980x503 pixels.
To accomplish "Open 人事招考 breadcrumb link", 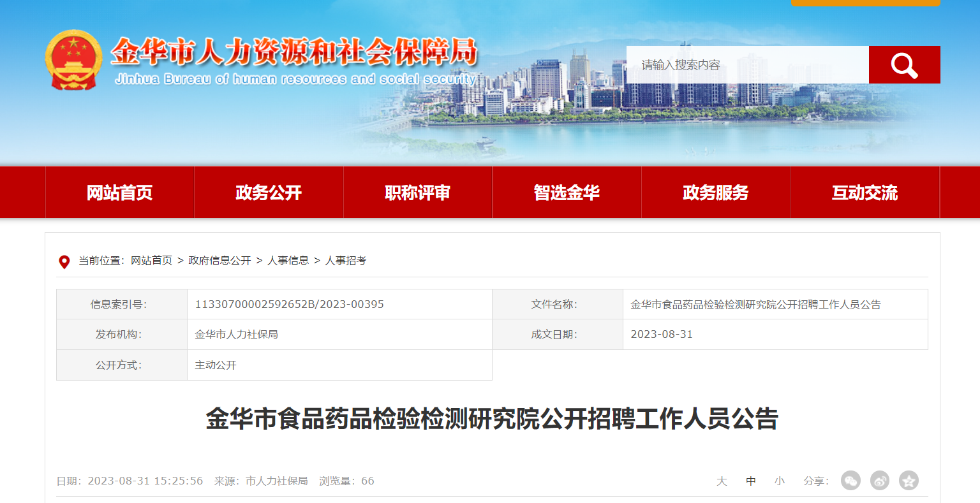I will pos(345,261).
